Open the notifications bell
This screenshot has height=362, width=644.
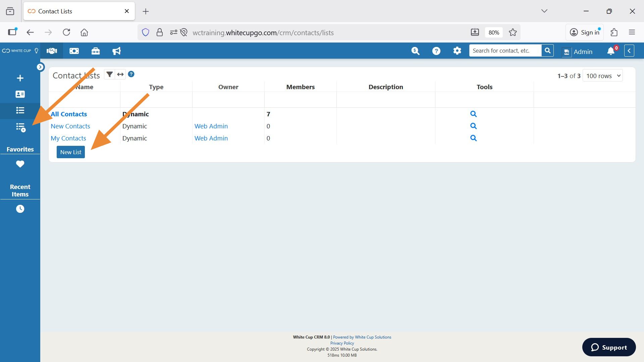point(611,51)
